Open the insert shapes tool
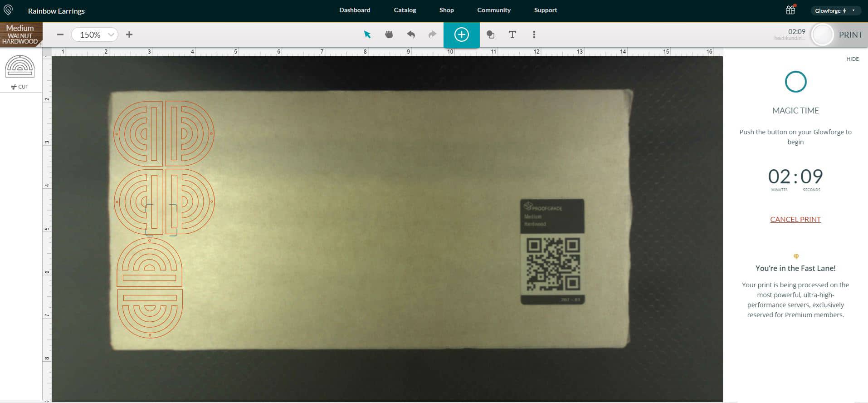 tap(490, 34)
